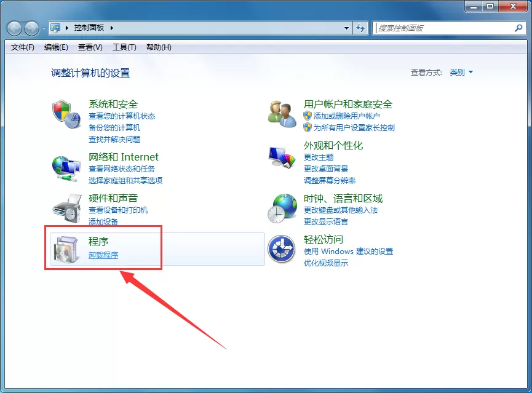The image size is (532, 393).
Task: Open the 类别 view-by dropdown
Action: coord(461,73)
